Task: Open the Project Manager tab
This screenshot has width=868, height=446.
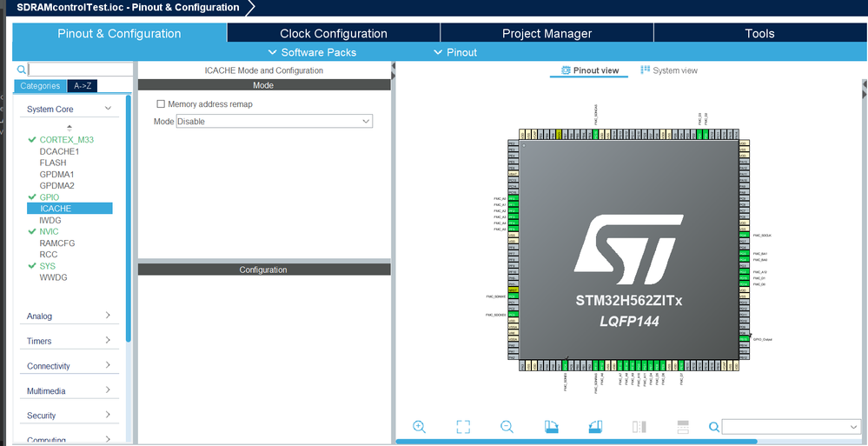Action: 547,33
